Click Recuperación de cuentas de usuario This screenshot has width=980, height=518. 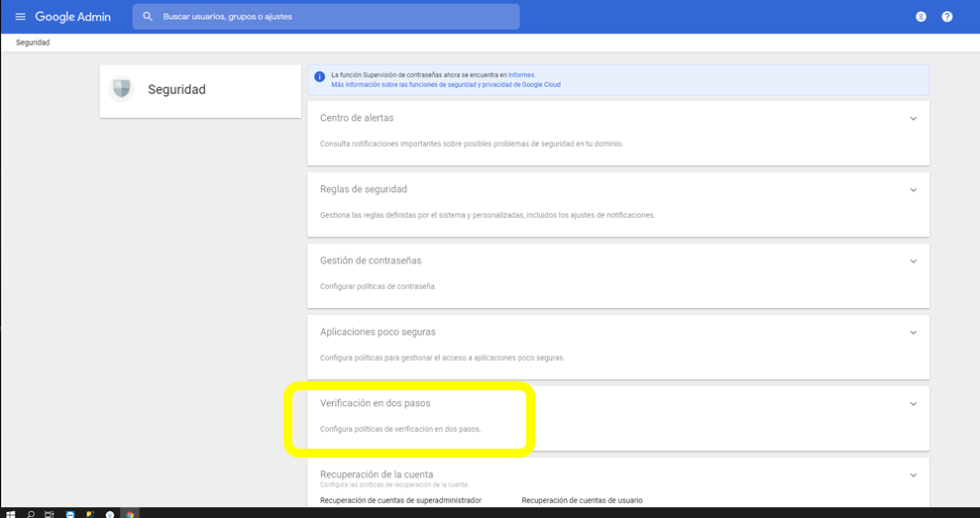582,500
